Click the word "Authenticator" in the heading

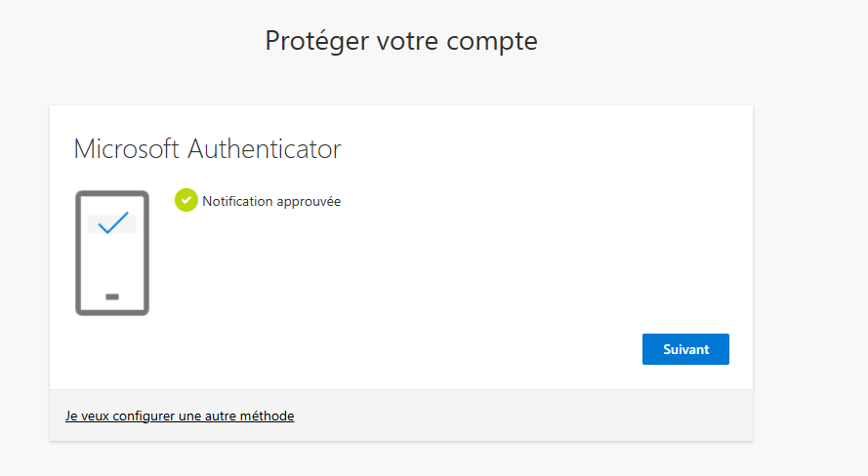coord(264,149)
